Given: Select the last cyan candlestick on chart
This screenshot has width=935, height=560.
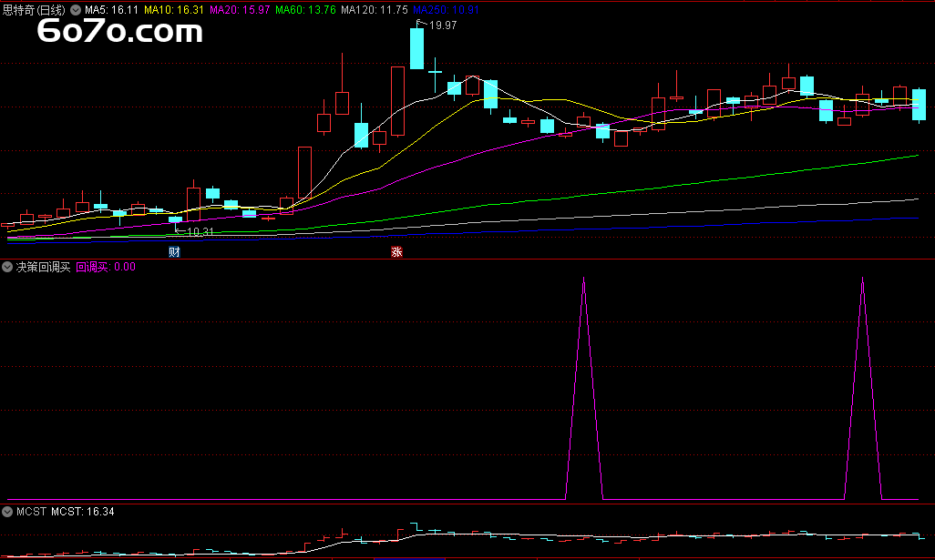Looking at the screenshot, I should click(x=919, y=105).
